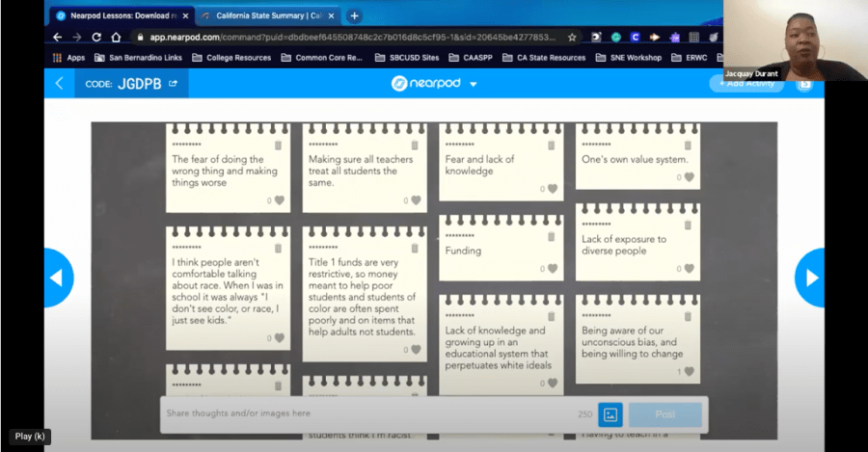Delete the "One's own value system" note
Viewport: 868px width, 452px height.
688,145
